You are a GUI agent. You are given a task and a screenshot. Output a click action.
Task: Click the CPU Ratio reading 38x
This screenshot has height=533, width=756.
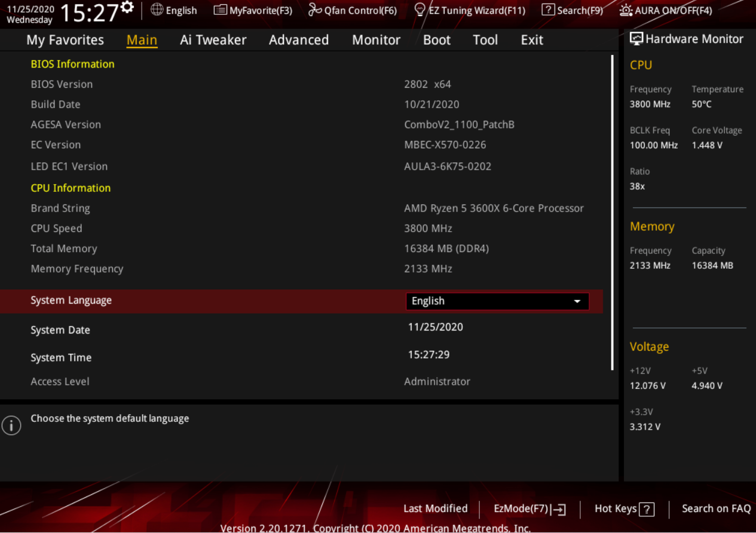pyautogui.click(x=637, y=186)
